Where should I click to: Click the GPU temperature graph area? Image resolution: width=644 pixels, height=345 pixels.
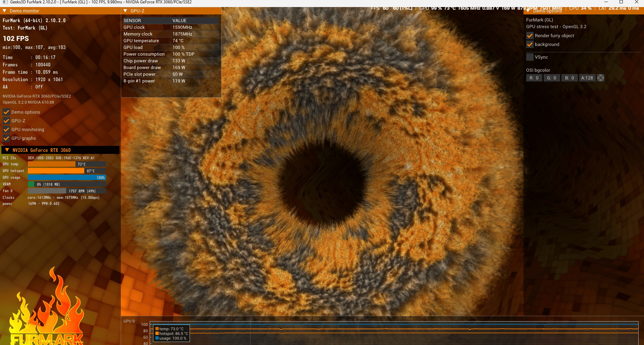394,333
